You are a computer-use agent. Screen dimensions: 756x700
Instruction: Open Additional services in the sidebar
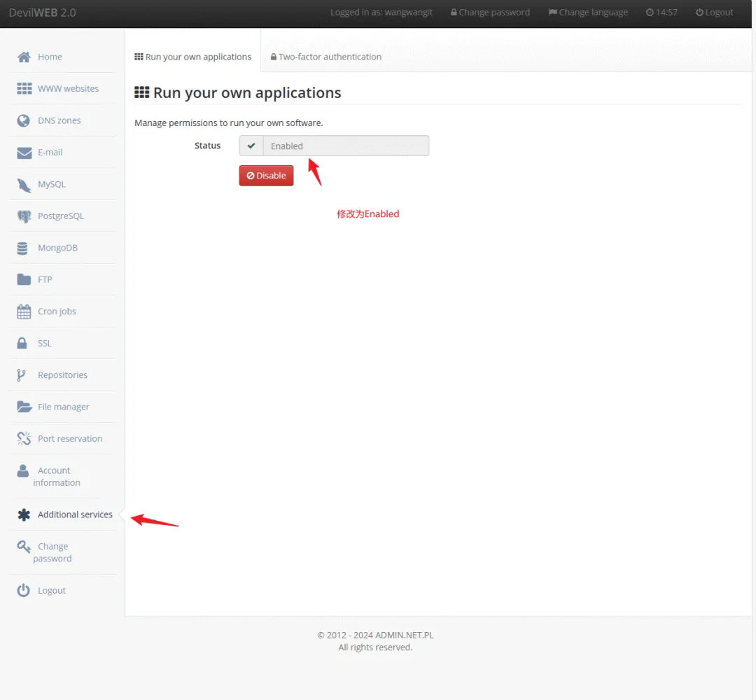tap(74, 514)
